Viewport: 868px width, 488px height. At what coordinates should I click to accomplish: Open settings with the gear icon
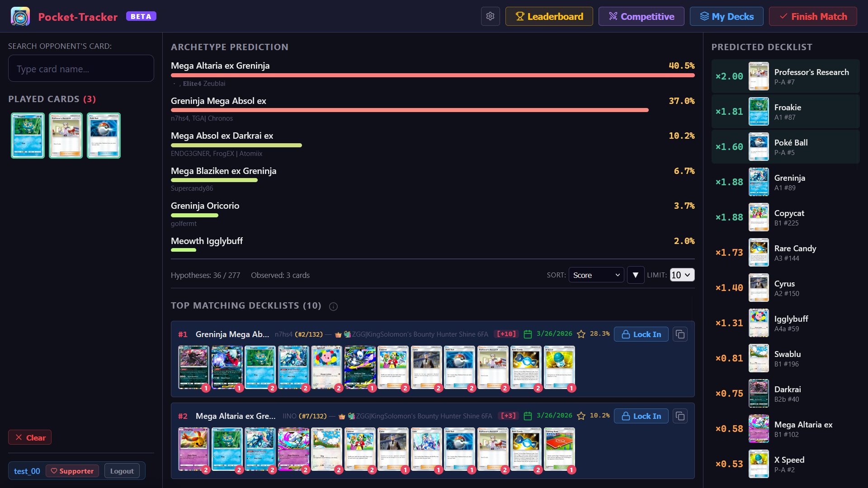tap(491, 16)
